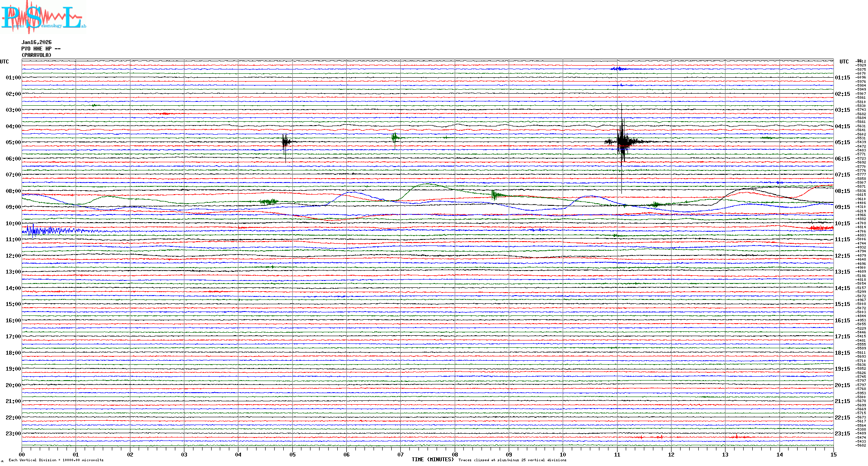
Task: Click the TIME (MINUTES) axis title
Action: (432, 460)
